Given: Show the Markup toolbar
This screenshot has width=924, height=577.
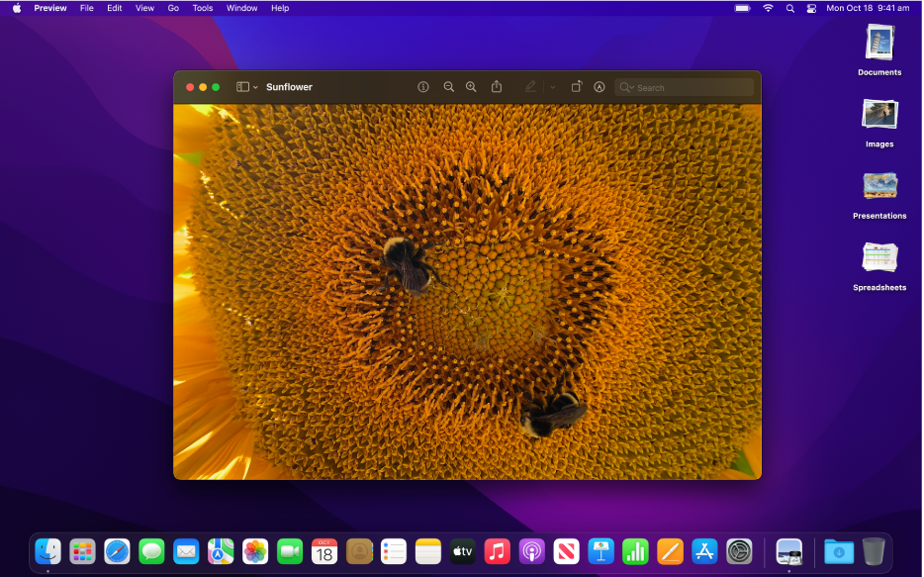Looking at the screenshot, I should [x=600, y=86].
